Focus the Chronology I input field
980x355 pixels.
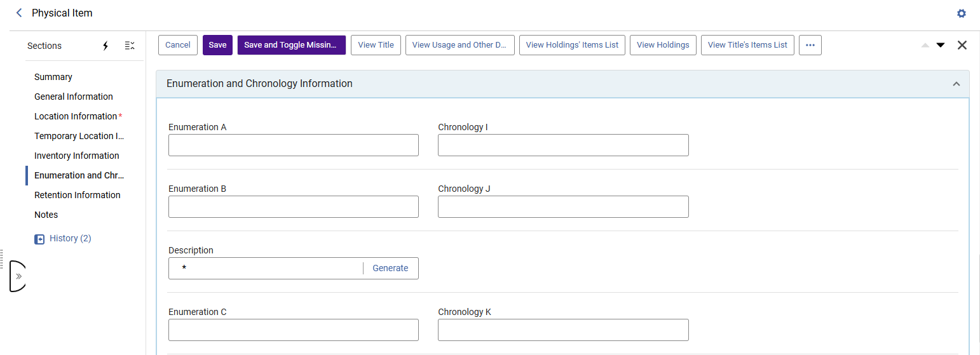[563, 145]
